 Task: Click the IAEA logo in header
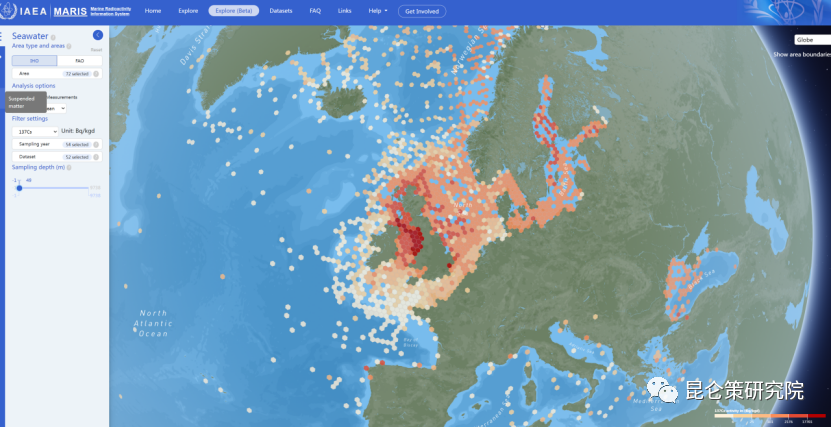tap(32, 11)
